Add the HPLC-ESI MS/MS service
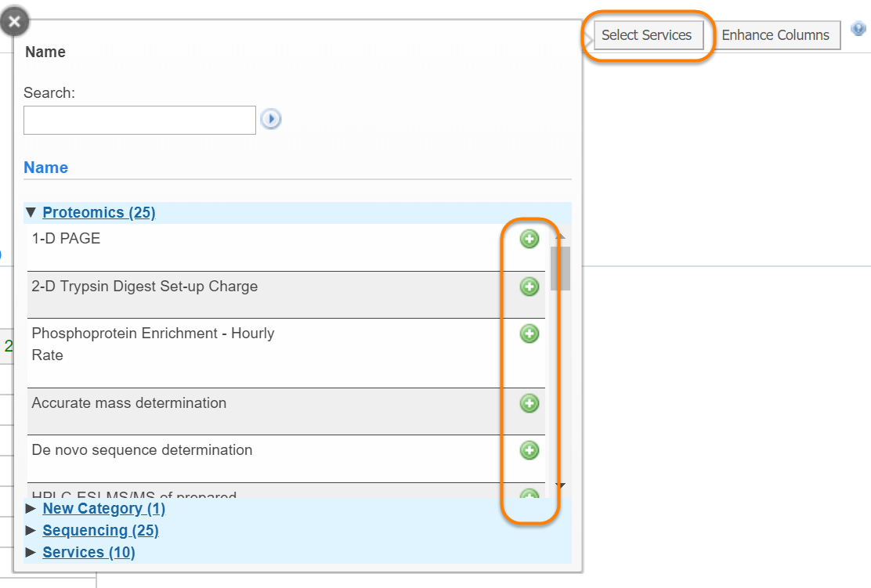Image resolution: width=871 pixels, height=588 pixels. click(x=529, y=494)
